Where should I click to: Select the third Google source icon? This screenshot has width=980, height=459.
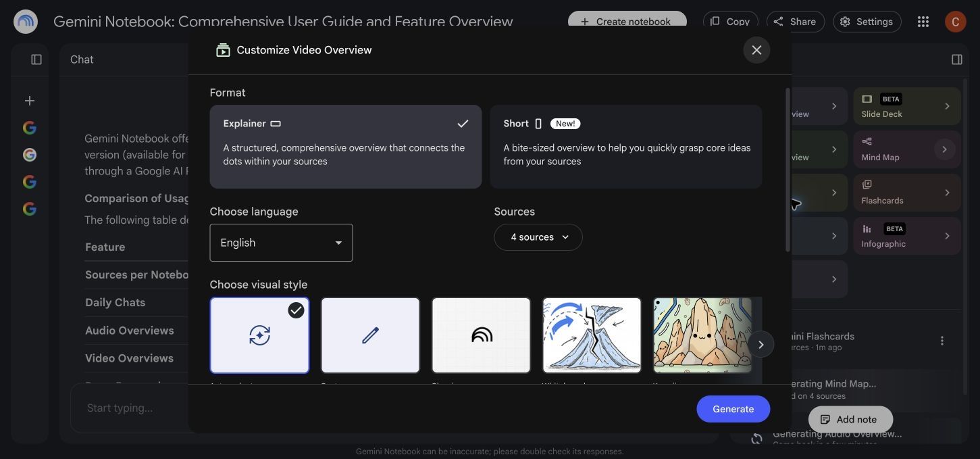(x=30, y=182)
